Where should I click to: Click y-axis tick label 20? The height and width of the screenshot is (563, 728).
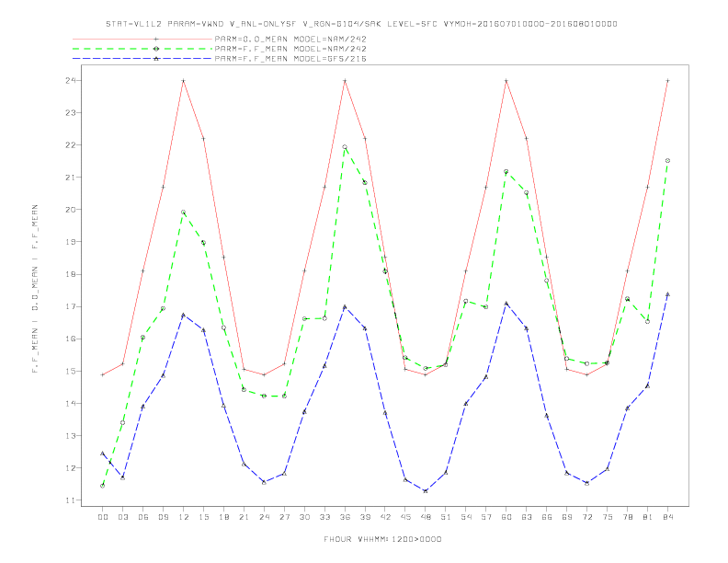click(71, 210)
